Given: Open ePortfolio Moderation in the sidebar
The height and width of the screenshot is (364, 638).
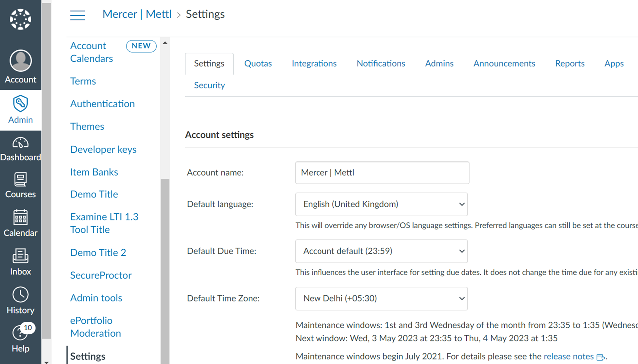Looking at the screenshot, I should click(x=96, y=327).
